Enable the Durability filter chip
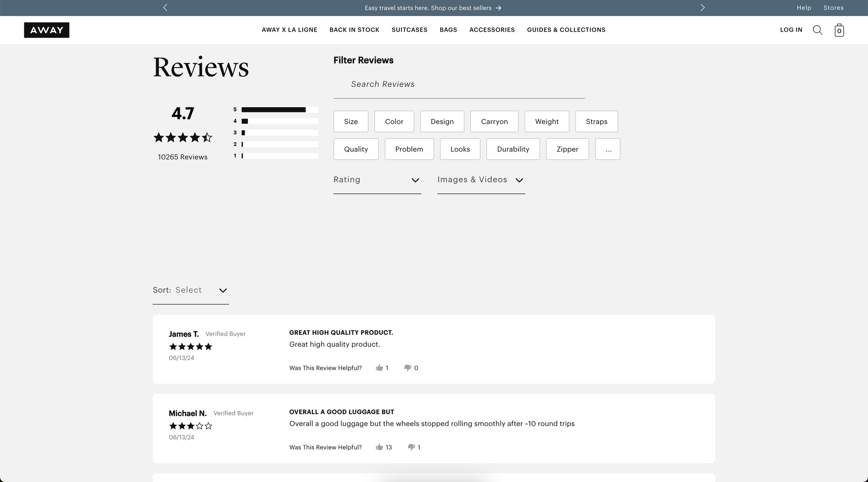 coord(513,149)
